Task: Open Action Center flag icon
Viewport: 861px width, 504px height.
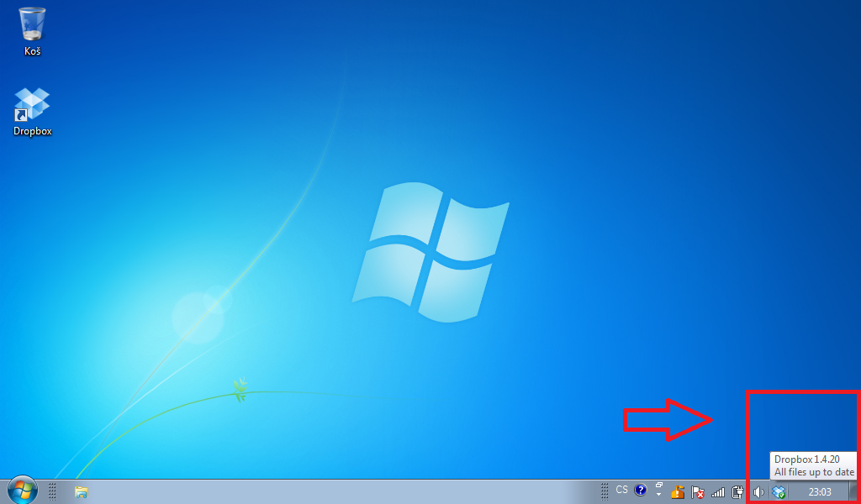Action: tap(697, 492)
